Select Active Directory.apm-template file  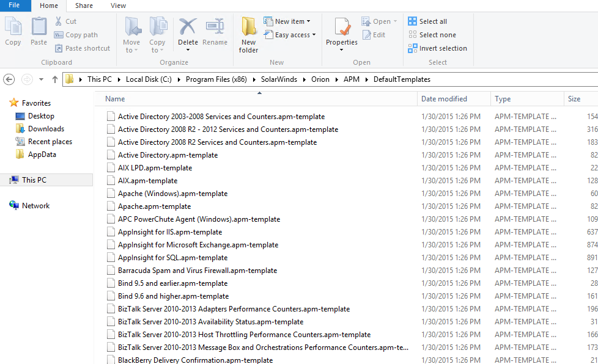coord(168,155)
